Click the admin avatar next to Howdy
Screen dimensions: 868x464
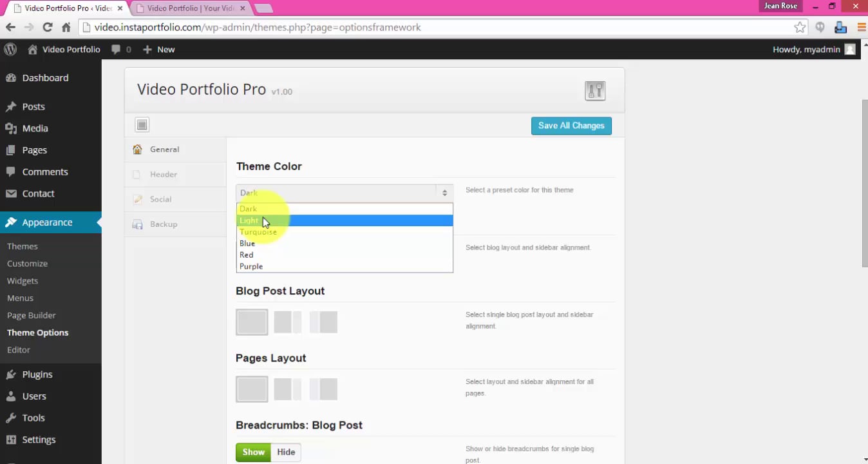click(x=850, y=49)
